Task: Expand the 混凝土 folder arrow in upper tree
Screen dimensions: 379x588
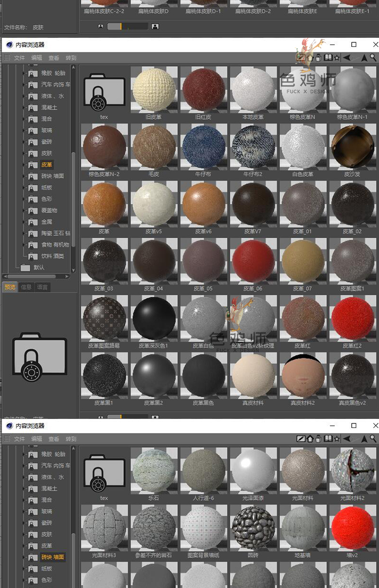Action: tap(24, 108)
